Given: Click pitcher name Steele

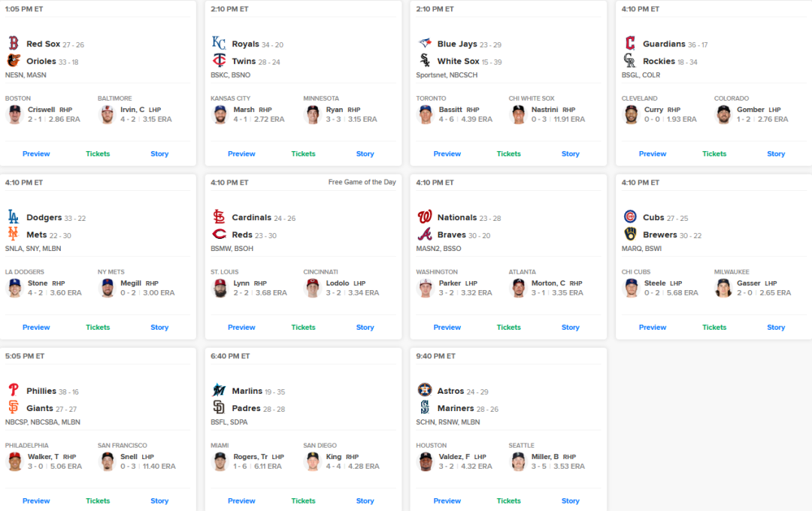Looking at the screenshot, I should 655,283.
